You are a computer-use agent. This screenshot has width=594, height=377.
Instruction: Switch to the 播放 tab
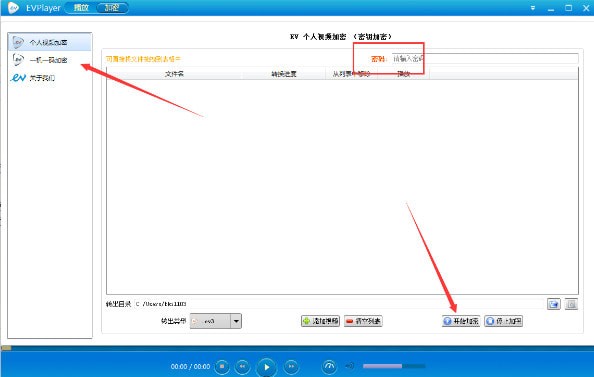[x=81, y=8]
